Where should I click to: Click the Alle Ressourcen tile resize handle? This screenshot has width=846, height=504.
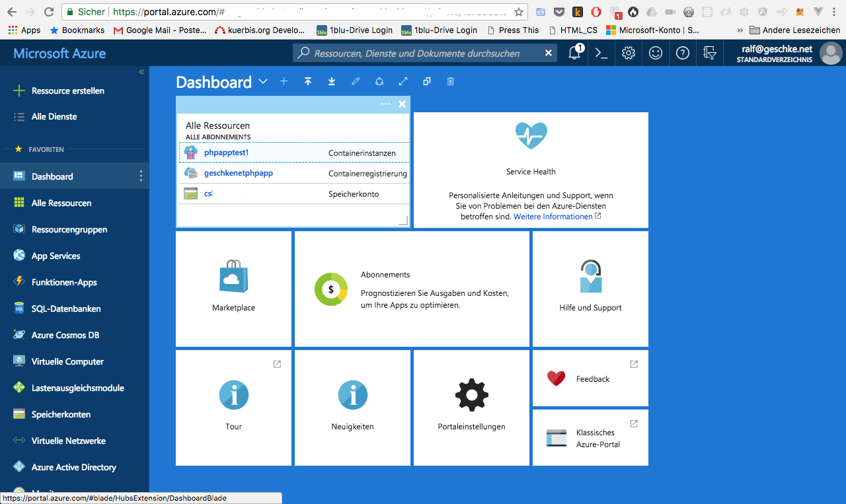tap(403, 221)
